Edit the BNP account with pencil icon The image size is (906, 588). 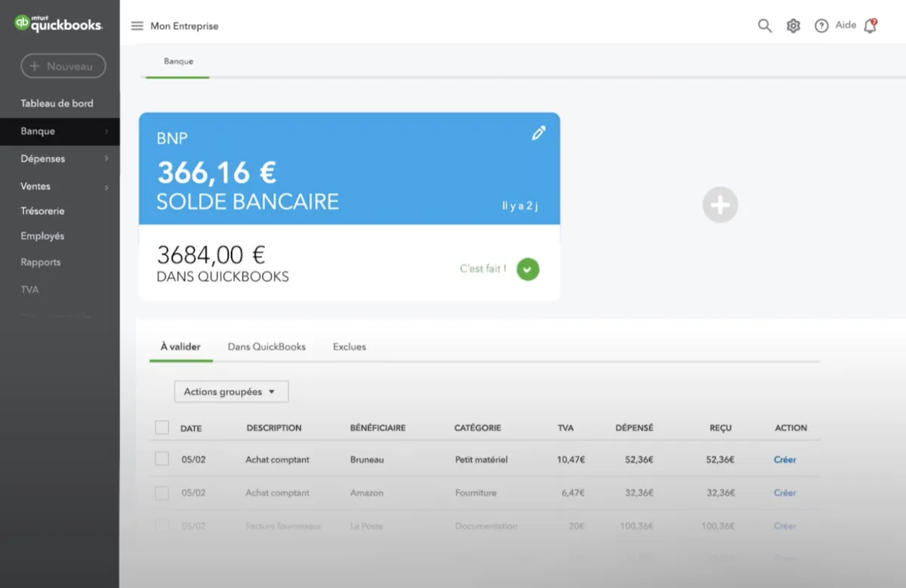pos(538,134)
